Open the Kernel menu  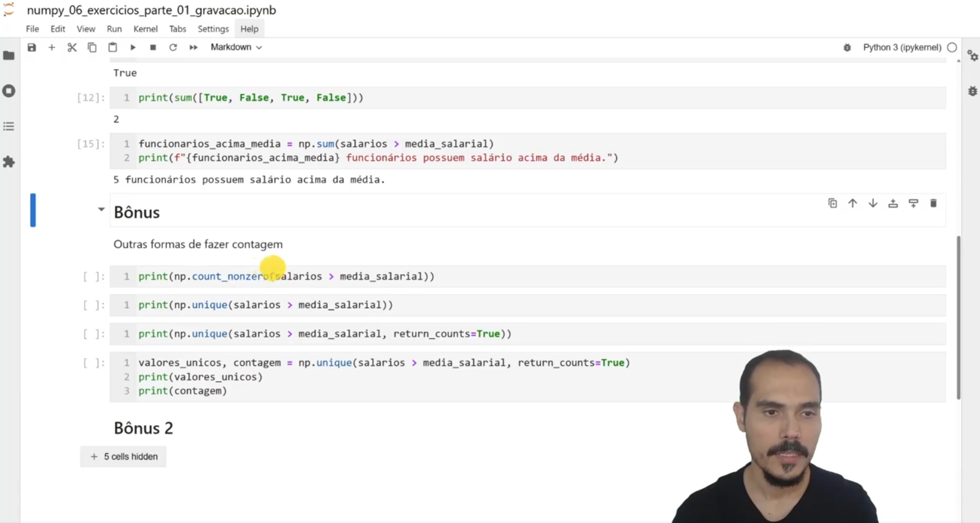[145, 29]
